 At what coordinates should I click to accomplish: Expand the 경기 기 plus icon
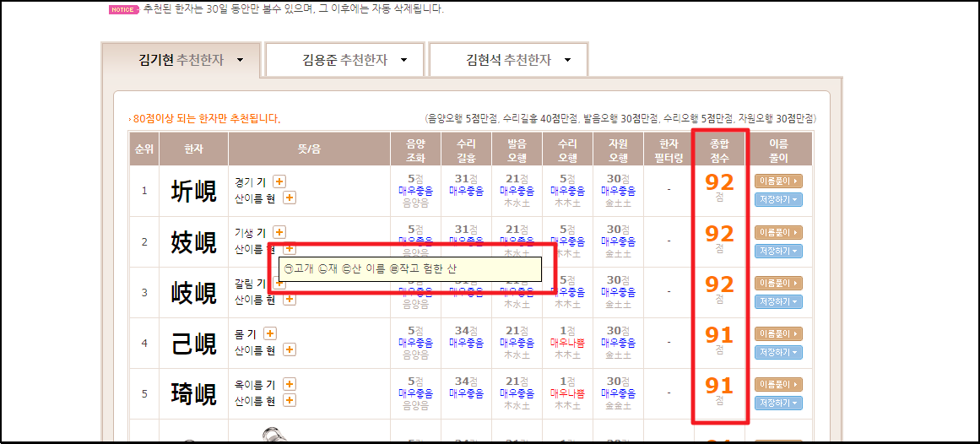coord(279,182)
